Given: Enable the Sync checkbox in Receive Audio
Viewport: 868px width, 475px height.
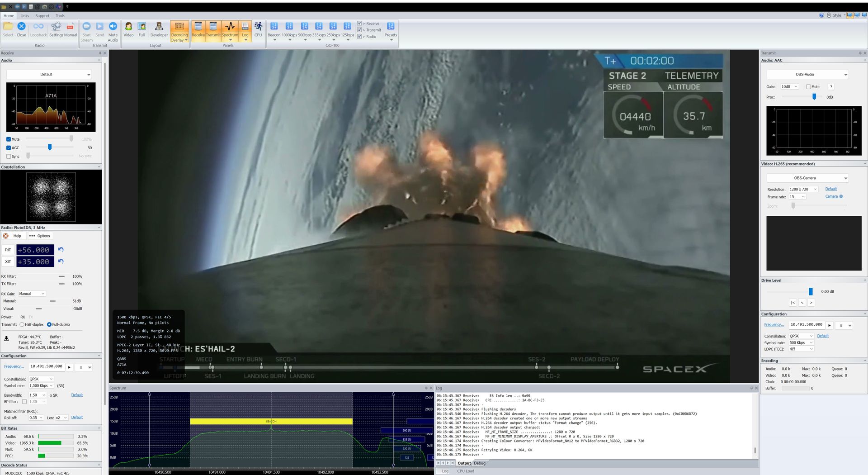Looking at the screenshot, I should tap(8, 156).
